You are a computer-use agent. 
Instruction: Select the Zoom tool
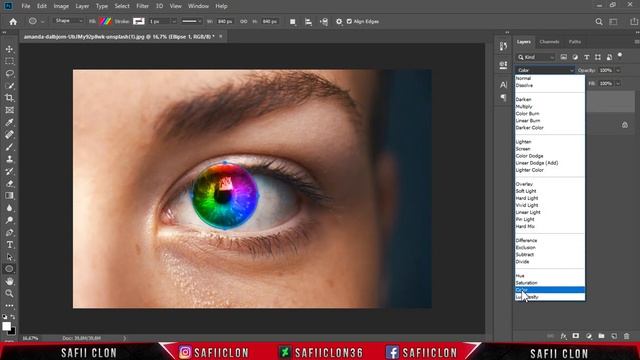pyautogui.click(x=9, y=293)
